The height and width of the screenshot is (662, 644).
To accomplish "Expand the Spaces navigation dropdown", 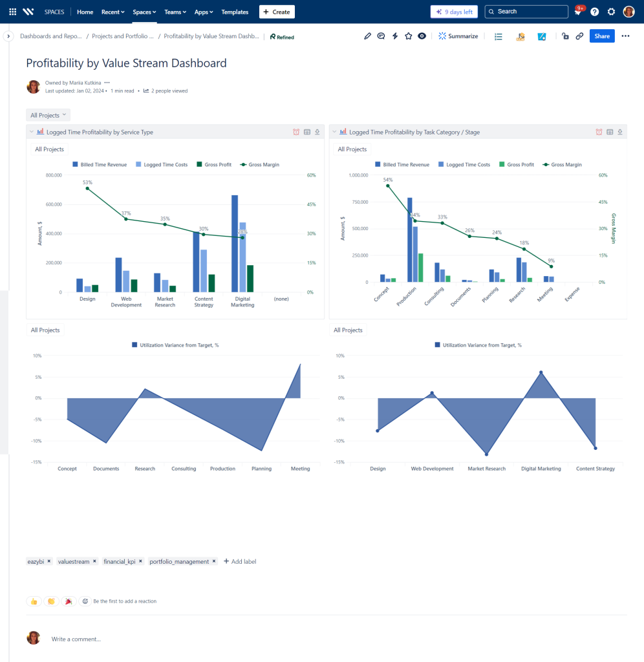I will 144,12.
